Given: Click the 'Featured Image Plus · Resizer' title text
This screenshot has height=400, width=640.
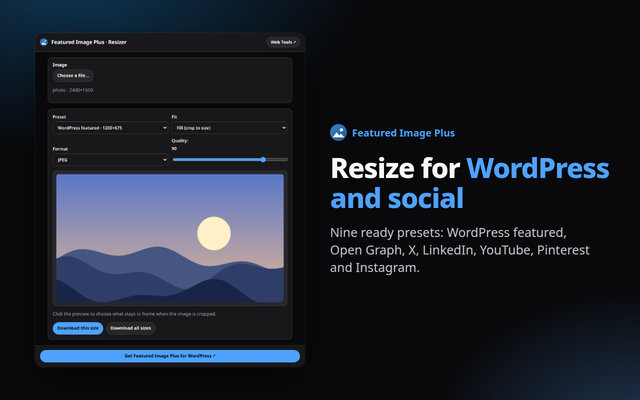Looking at the screenshot, I should click(89, 42).
